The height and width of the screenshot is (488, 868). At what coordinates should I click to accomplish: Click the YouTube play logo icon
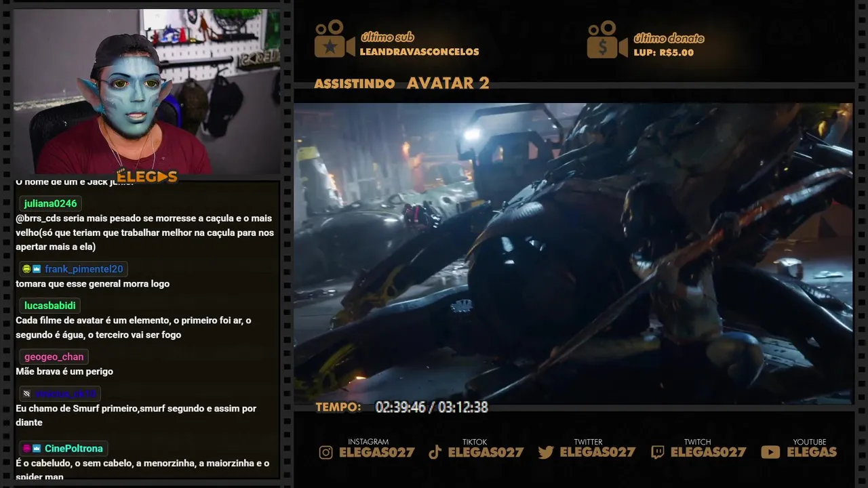(770, 453)
